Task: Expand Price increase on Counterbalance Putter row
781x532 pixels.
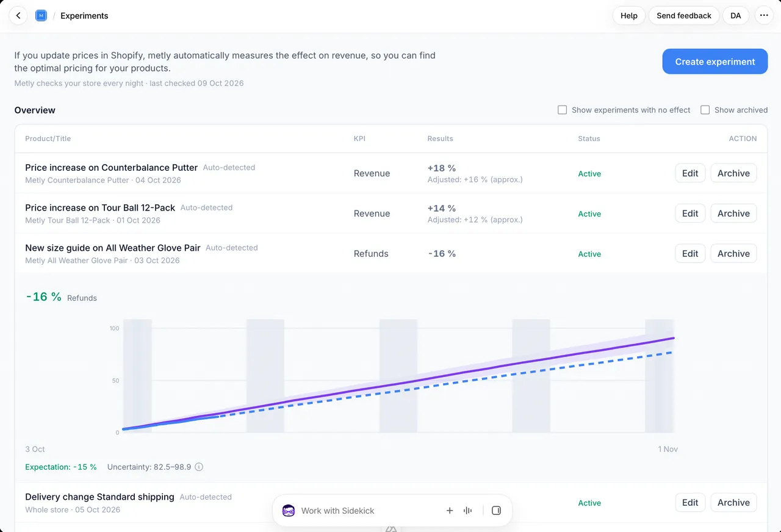Action: coord(391,173)
